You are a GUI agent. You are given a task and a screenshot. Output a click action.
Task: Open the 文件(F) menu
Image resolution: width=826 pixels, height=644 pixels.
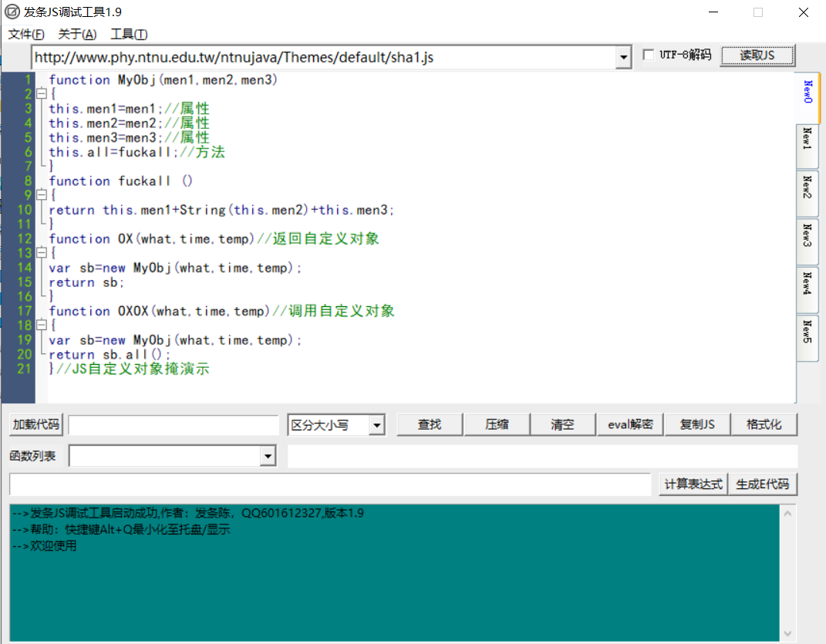tap(25, 34)
